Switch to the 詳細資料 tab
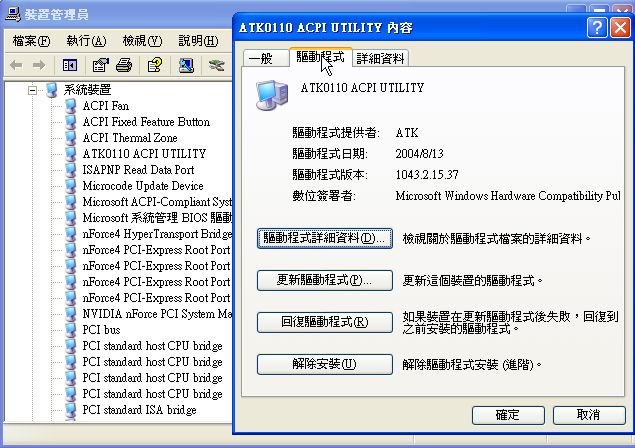 [380, 58]
